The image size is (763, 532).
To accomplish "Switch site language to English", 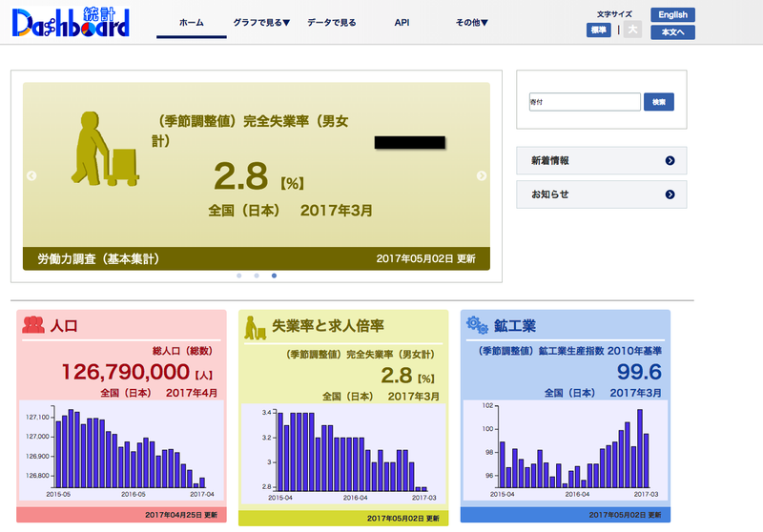I will 672,14.
